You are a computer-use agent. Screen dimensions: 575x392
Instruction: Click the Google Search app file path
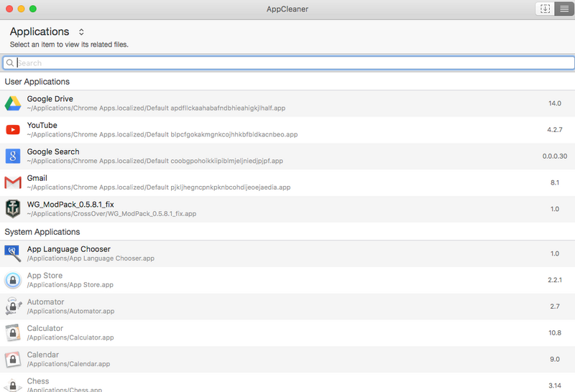[x=155, y=161]
